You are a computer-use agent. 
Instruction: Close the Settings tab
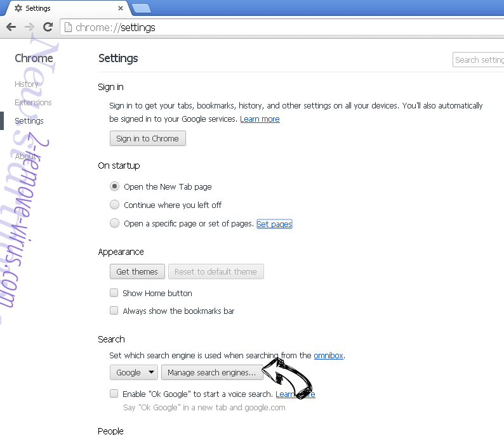(x=121, y=8)
